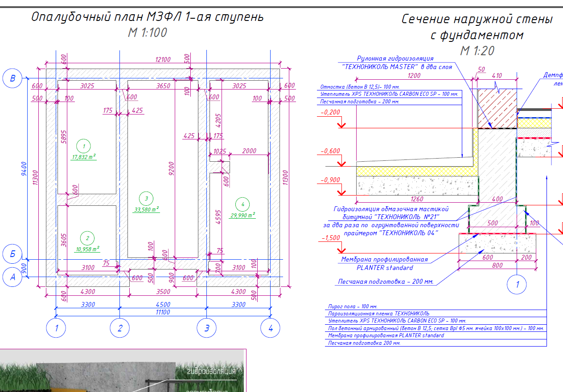Click the note 'за два раза по огрунтованной поверхности'
Viewport: 563px width, 392px height.
[391, 225]
